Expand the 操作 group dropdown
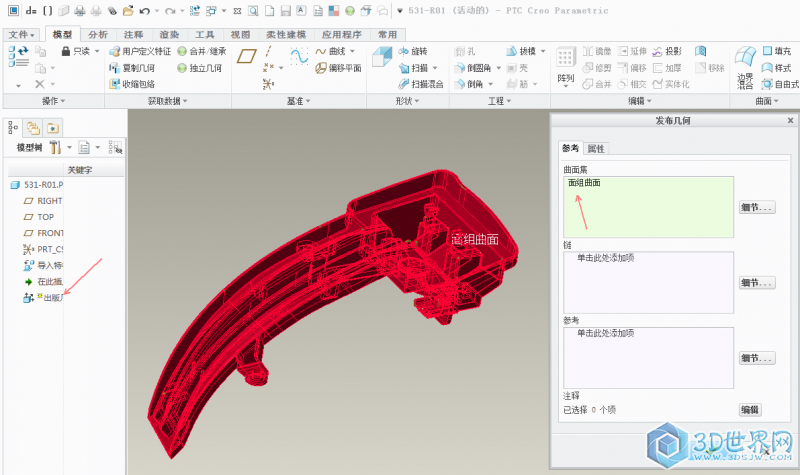The width and height of the screenshot is (800, 475). coord(54,101)
